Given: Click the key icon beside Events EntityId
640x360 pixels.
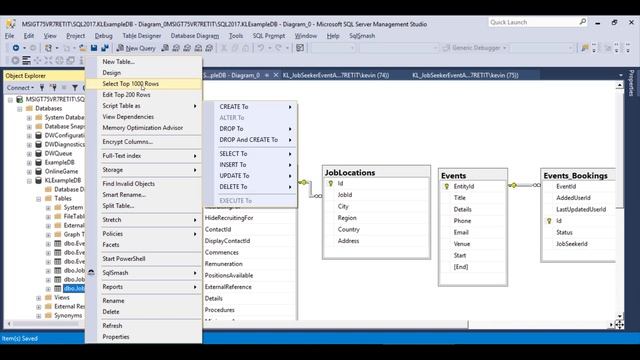Looking at the screenshot, I should (447, 187).
